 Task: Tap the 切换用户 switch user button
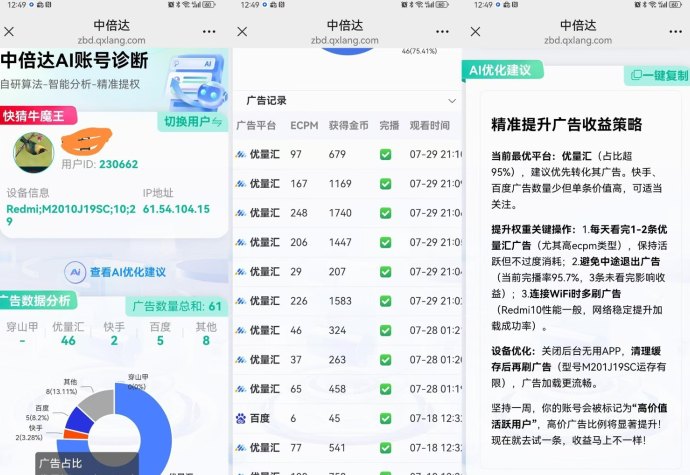pyautogui.click(x=193, y=122)
